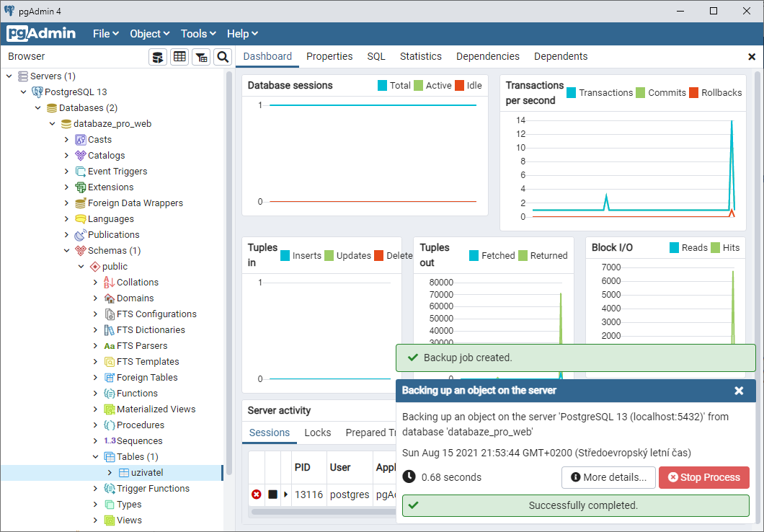Open the Filtered Rows icon
764x532 pixels.
pyautogui.click(x=201, y=56)
